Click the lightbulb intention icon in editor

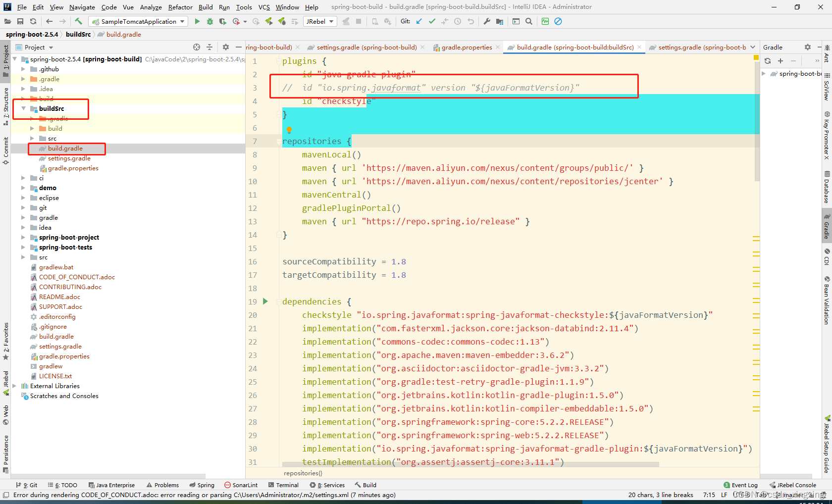click(x=289, y=130)
